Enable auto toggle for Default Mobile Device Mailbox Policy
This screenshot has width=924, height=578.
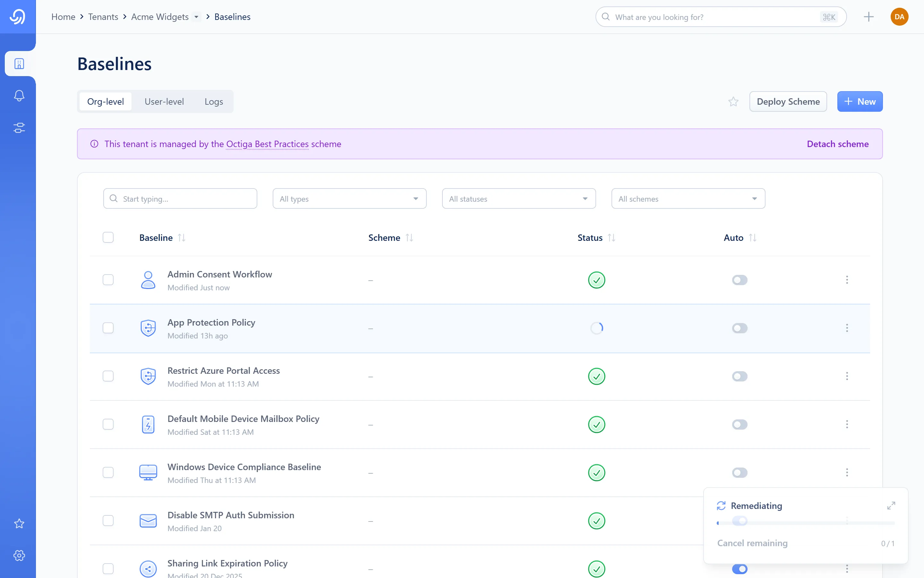[740, 424]
